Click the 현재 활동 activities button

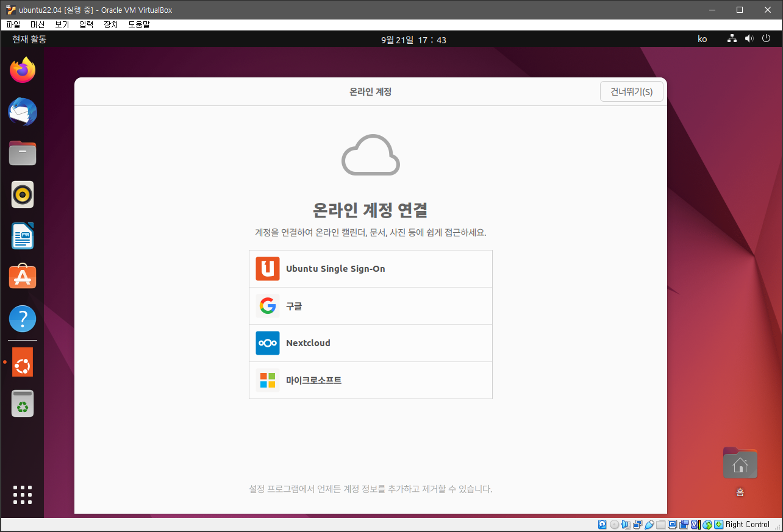tap(29, 40)
